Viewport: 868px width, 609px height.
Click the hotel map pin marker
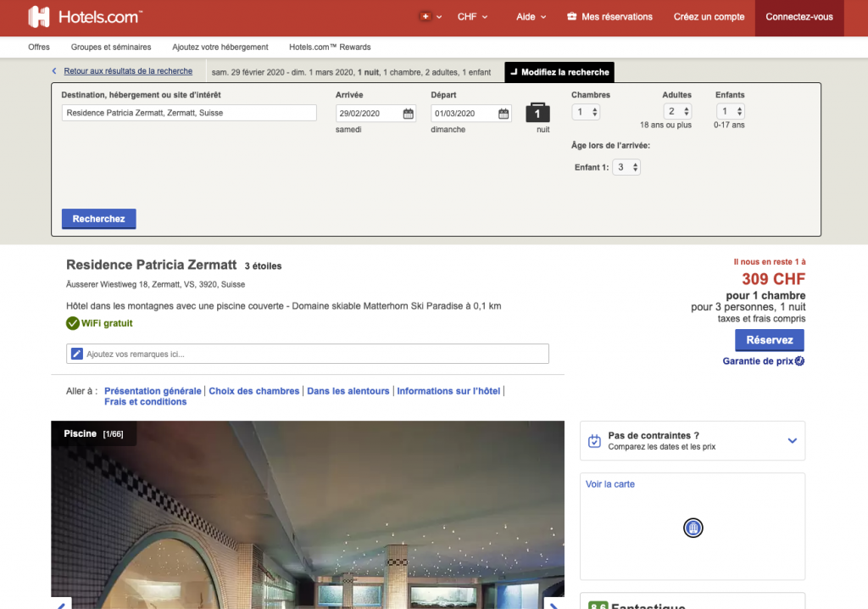click(x=693, y=528)
